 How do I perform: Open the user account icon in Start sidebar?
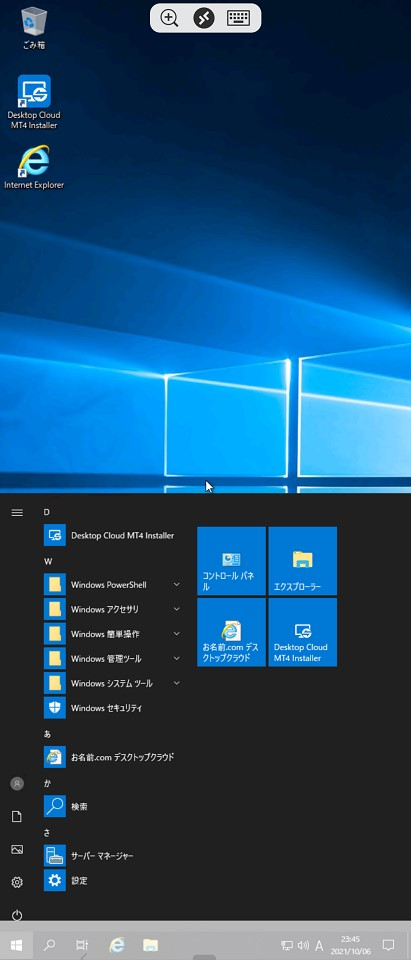(x=17, y=784)
